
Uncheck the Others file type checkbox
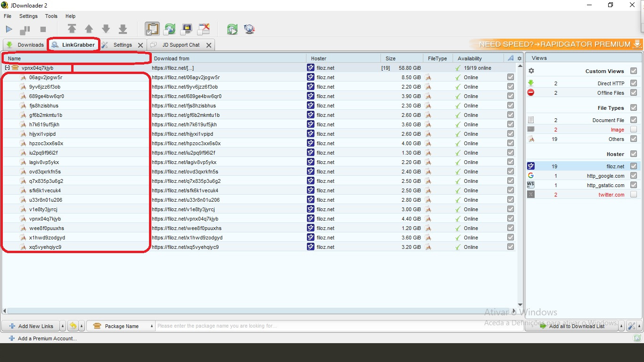[634, 139]
